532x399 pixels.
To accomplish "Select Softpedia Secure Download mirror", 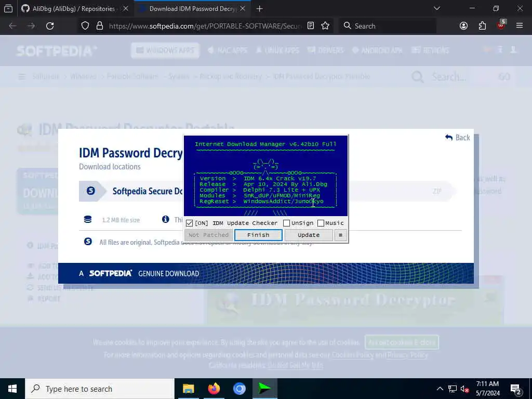I will tap(148, 191).
